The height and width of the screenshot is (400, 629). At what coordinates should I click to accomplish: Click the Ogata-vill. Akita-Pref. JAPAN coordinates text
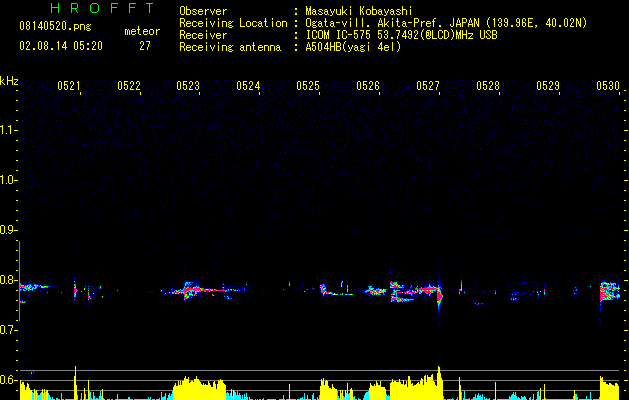[446, 23]
